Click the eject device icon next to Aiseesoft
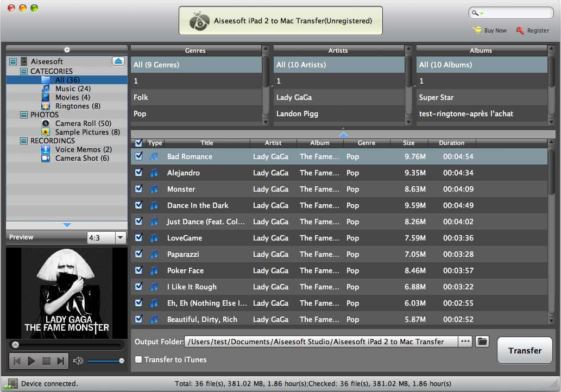Screen dimensions: 561x392 tap(118, 61)
